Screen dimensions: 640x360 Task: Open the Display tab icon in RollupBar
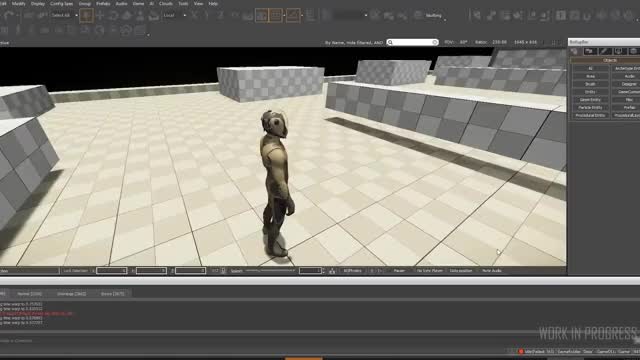click(619, 51)
